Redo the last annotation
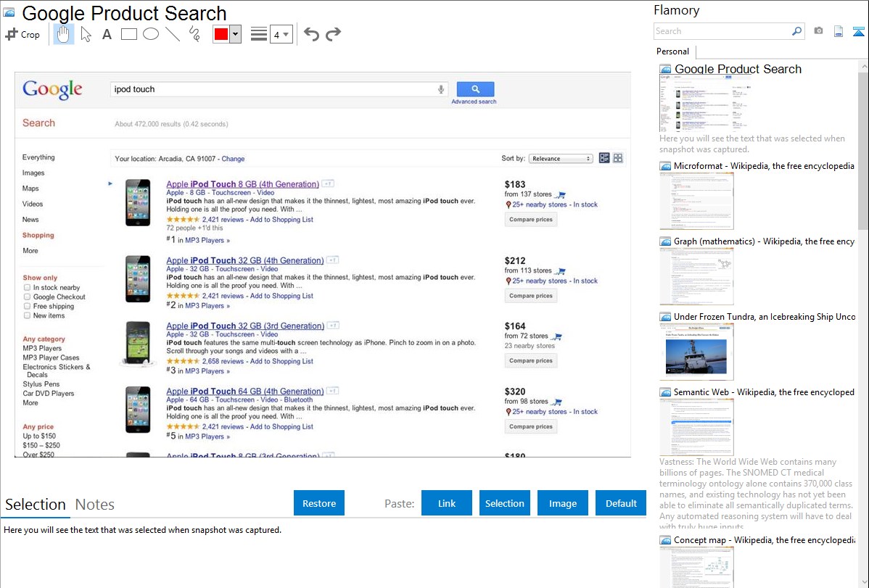Image resolution: width=869 pixels, height=588 pixels. click(333, 34)
